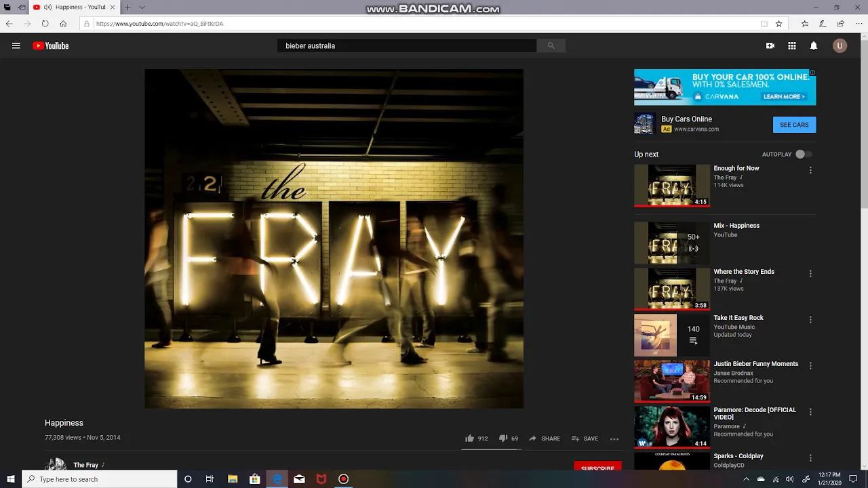Open Task View on the taskbar
The height and width of the screenshot is (488, 868).
(x=210, y=479)
